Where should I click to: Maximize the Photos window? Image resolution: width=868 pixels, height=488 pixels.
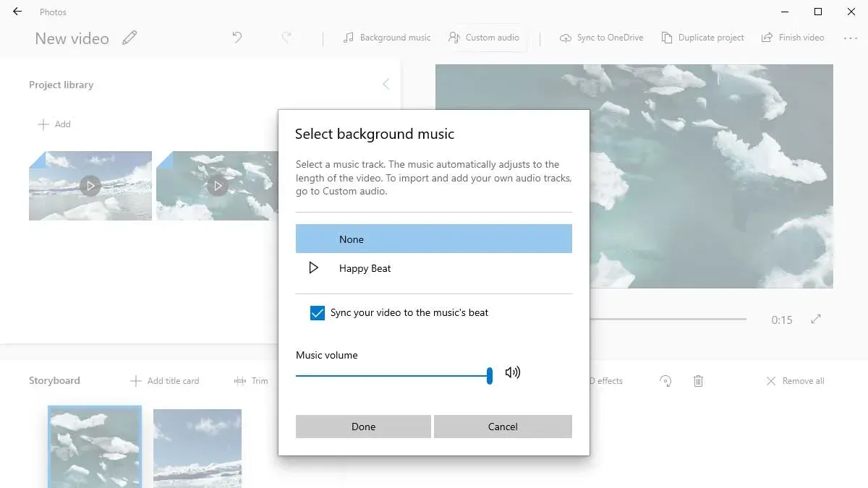pyautogui.click(x=818, y=12)
